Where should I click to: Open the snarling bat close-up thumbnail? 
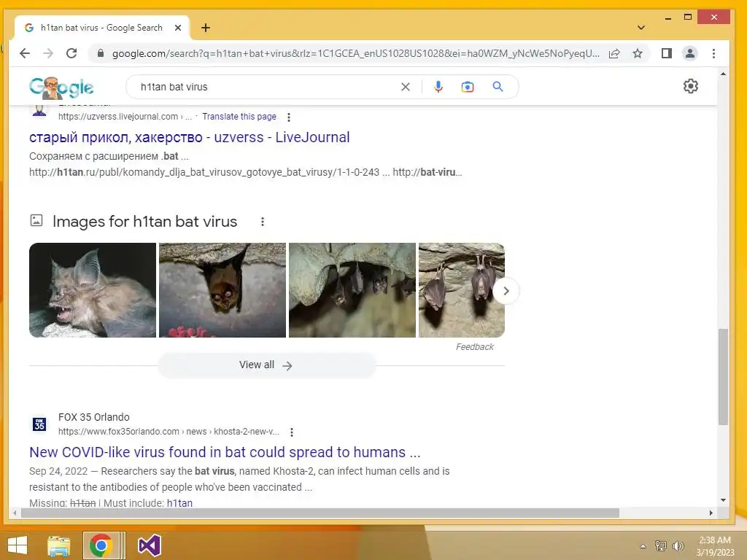93,290
